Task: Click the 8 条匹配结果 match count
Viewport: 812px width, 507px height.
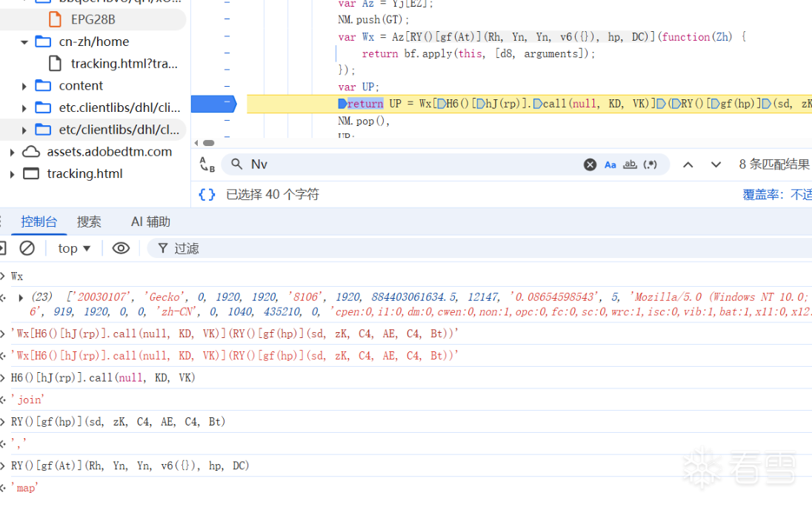Action: (x=774, y=165)
